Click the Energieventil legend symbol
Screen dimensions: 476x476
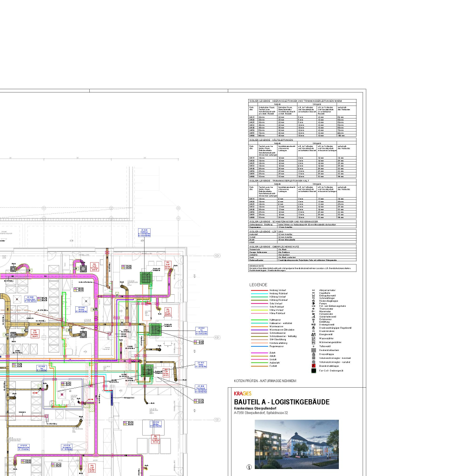[314, 334]
